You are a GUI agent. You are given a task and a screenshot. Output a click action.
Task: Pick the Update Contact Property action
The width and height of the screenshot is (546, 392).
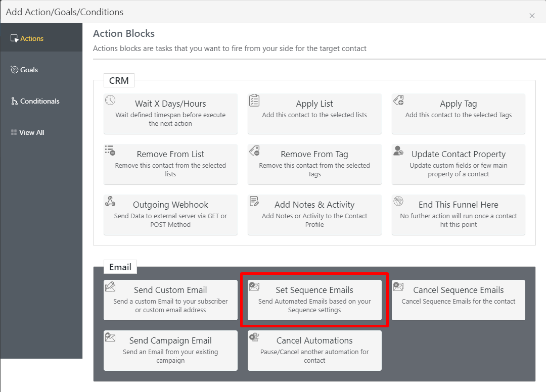458,164
